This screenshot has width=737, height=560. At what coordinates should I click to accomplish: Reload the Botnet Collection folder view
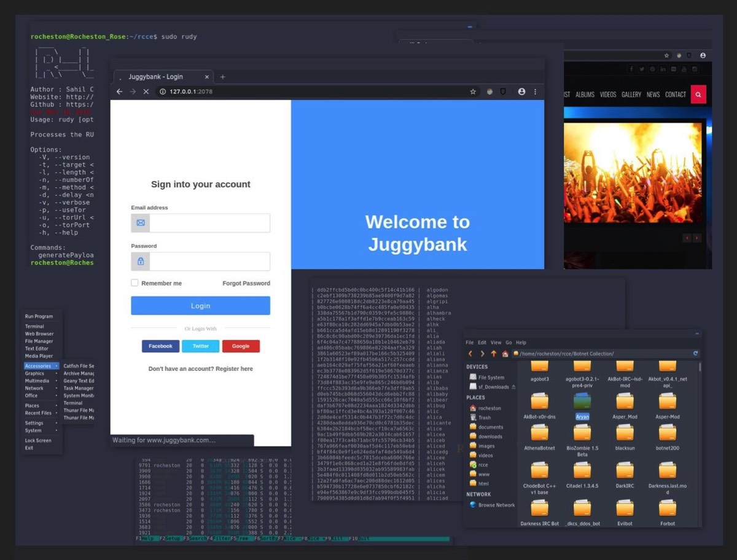pos(695,354)
